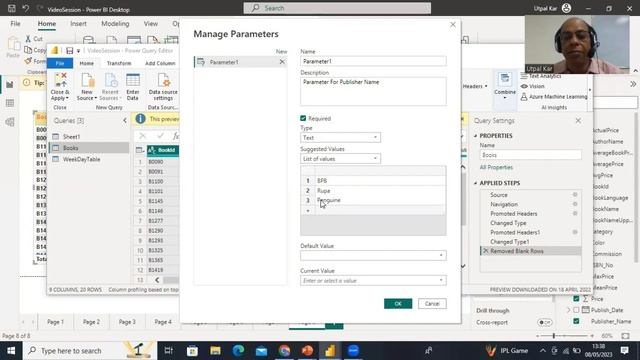The width and height of the screenshot is (640, 360).
Task: Open the Current Value dropdown
Action: tap(373, 281)
